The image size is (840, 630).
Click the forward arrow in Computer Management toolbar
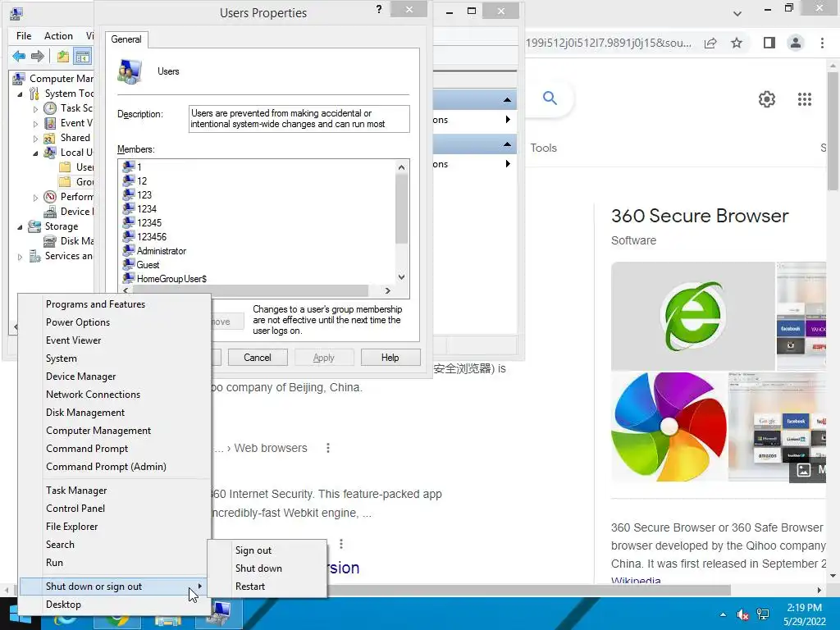coord(38,56)
